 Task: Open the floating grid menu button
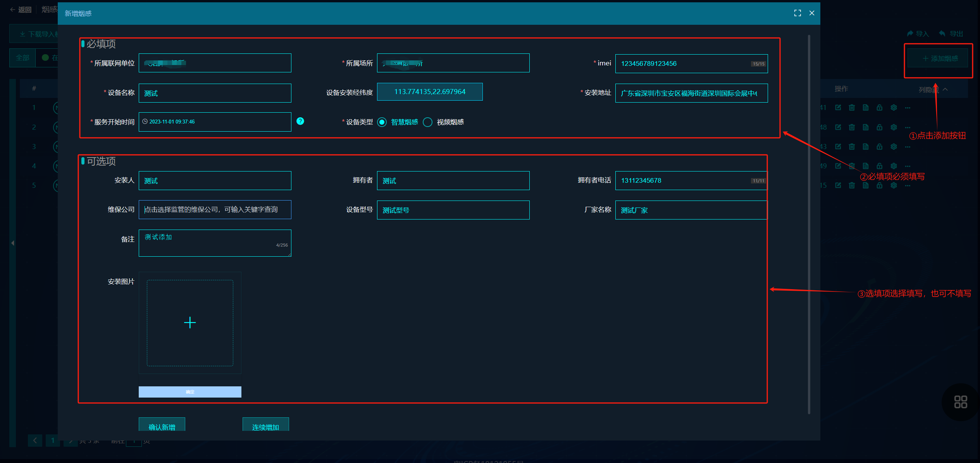[x=960, y=402]
